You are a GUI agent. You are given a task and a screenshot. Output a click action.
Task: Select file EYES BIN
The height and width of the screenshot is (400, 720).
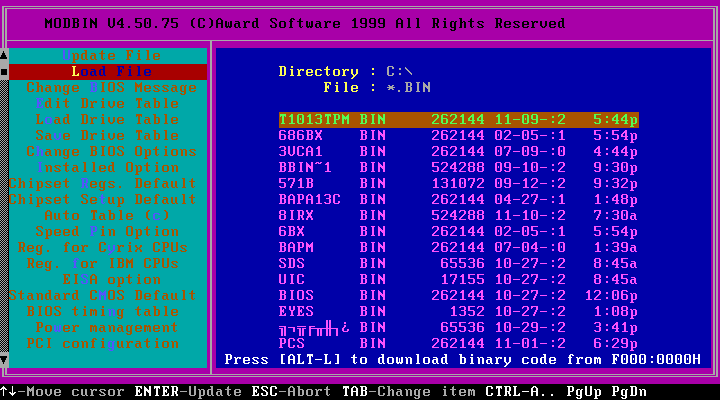pyautogui.click(x=458, y=312)
